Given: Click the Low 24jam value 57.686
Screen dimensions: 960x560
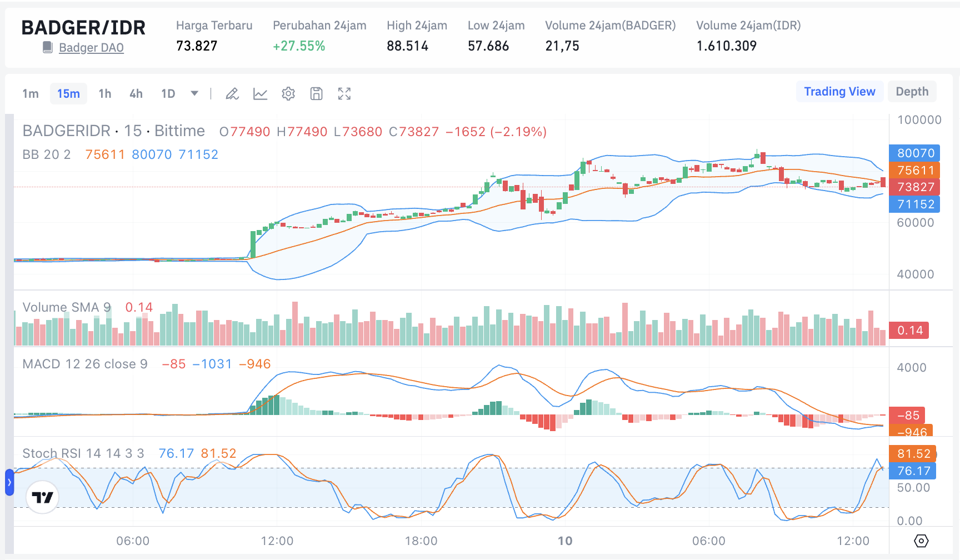Looking at the screenshot, I should (x=488, y=46).
